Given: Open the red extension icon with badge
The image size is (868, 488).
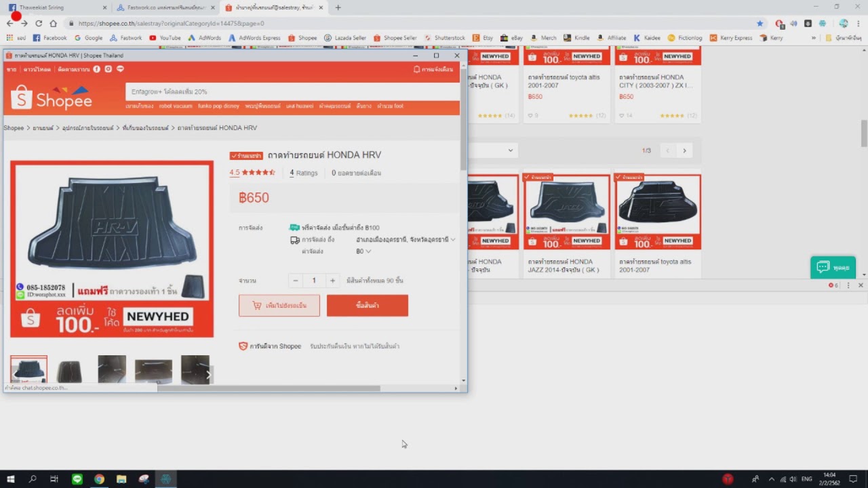Looking at the screenshot, I should (780, 24).
